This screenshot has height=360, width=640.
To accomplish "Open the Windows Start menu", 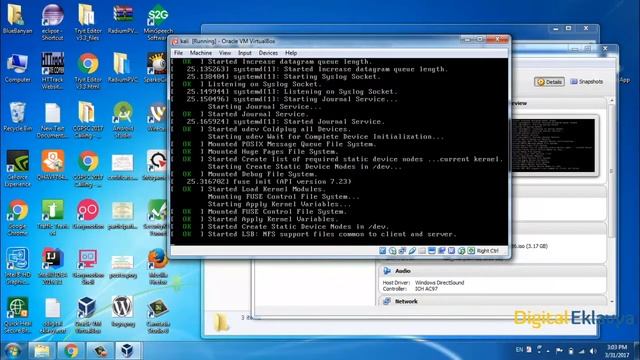I will pos(13,350).
